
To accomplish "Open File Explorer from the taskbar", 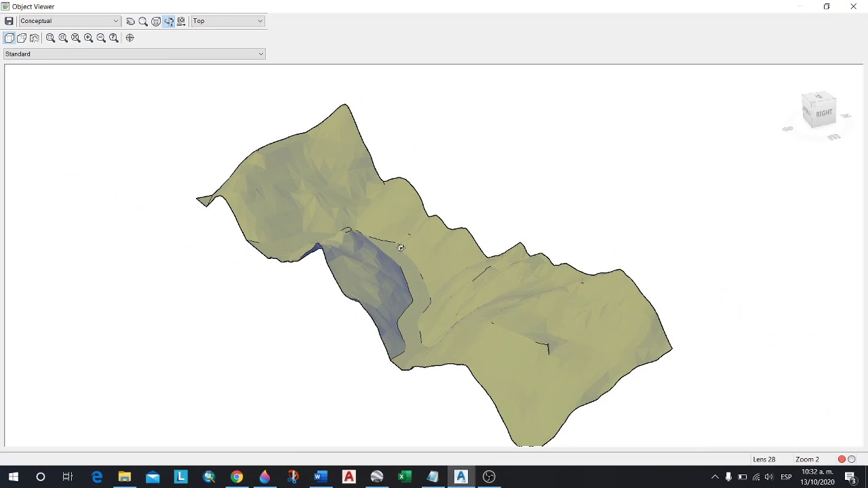I will pyautogui.click(x=125, y=477).
